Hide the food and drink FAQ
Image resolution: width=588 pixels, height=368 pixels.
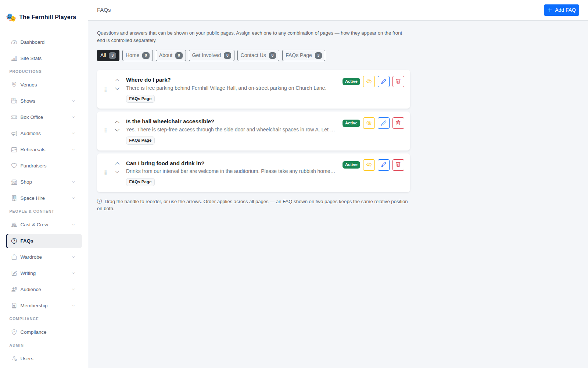click(x=369, y=165)
